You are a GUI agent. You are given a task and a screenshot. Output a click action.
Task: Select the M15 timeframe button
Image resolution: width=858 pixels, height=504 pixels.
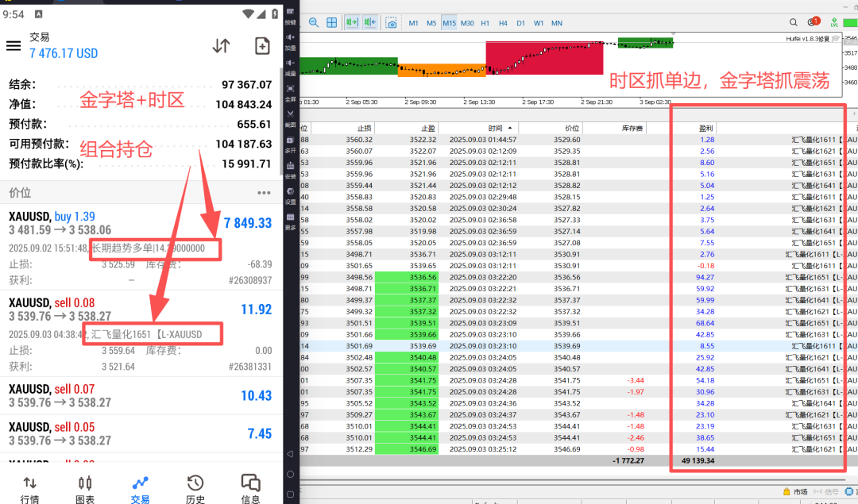click(x=450, y=23)
